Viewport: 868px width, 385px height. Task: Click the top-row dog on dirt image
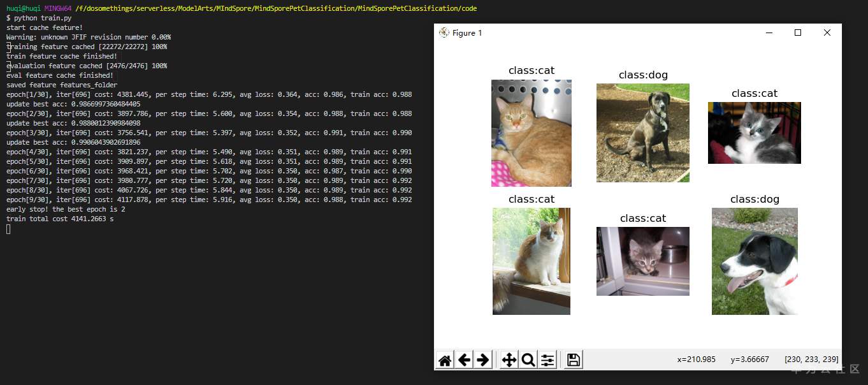(643, 133)
